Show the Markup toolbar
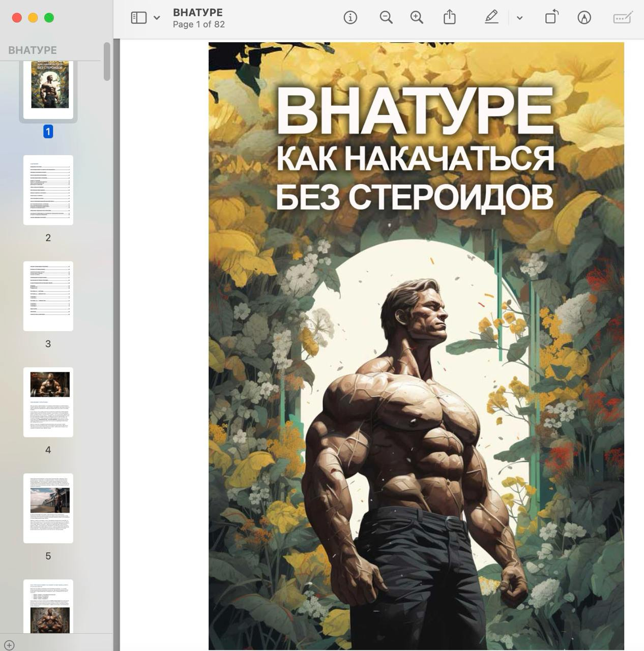Viewport: 644px width, 651px height. point(584,18)
